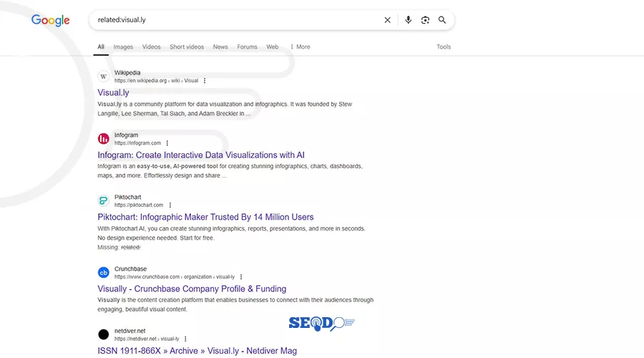Click the https://netdiver.net visual-ly URL
Screen dimensions: 644x358
coord(147,339)
